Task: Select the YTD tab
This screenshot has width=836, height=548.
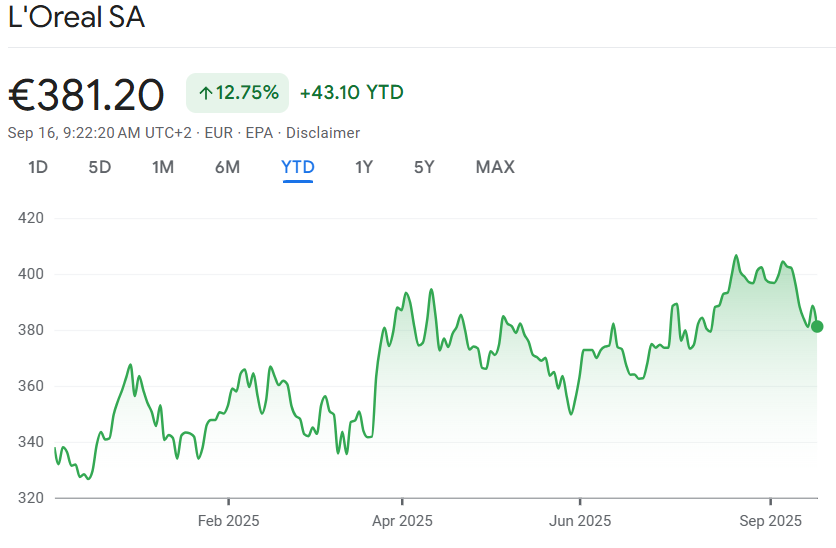Action: pyautogui.click(x=298, y=167)
